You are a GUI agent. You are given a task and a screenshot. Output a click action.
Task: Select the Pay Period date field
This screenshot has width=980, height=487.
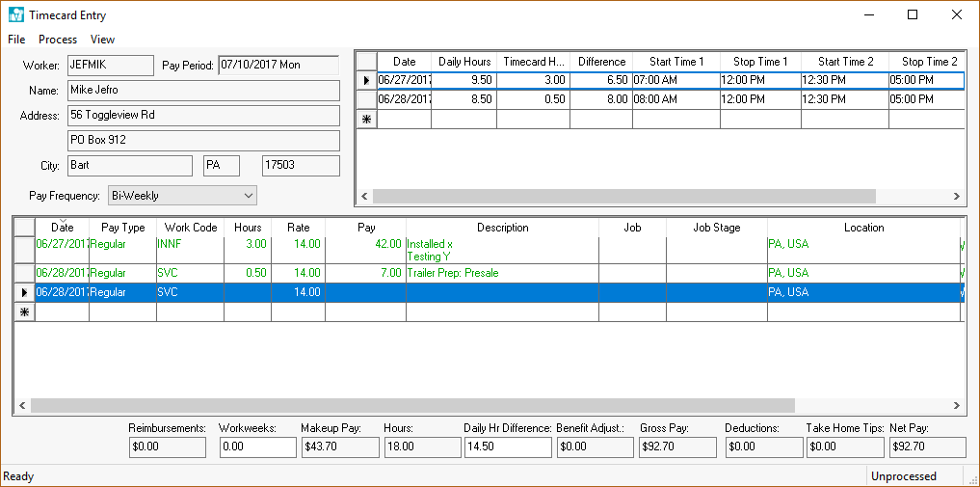click(x=278, y=66)
